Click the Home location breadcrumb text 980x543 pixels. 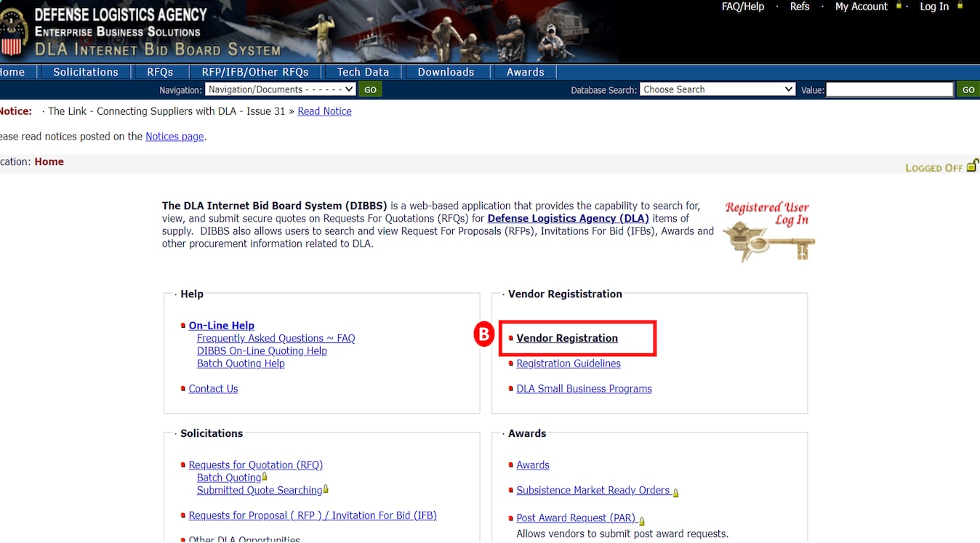coord(49,161)
